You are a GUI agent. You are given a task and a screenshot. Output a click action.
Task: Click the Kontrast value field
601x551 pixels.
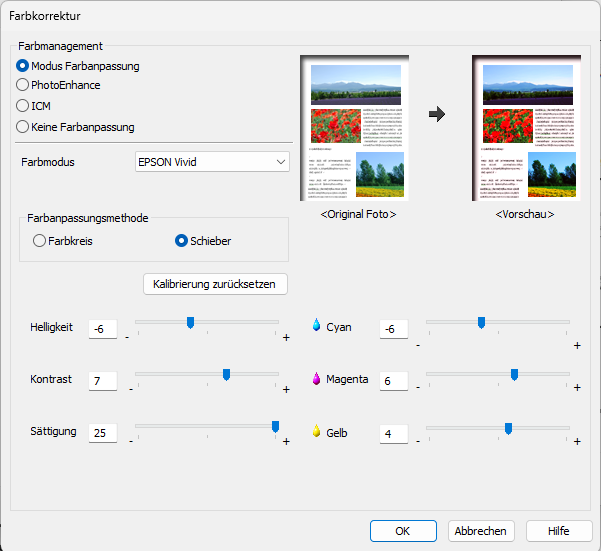pos(103,381)
